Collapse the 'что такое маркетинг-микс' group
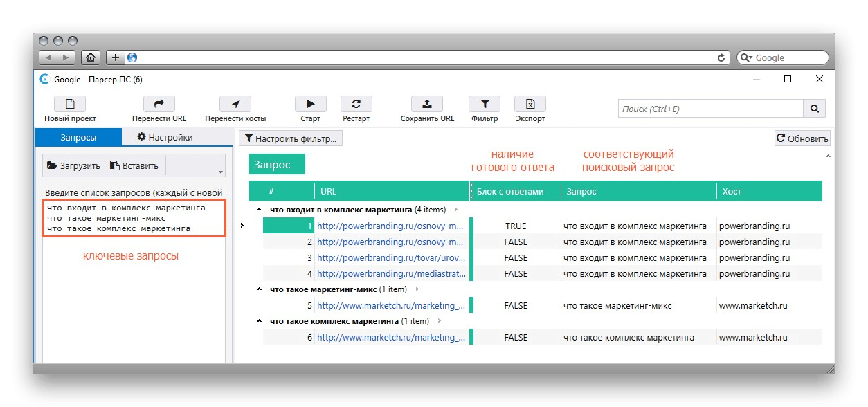 (x=260, y=289)
